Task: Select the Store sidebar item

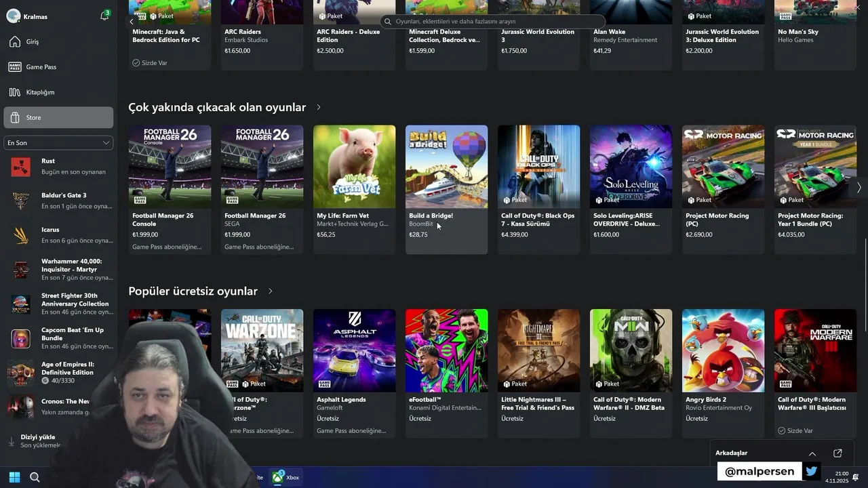Action: tap(58, 117)
